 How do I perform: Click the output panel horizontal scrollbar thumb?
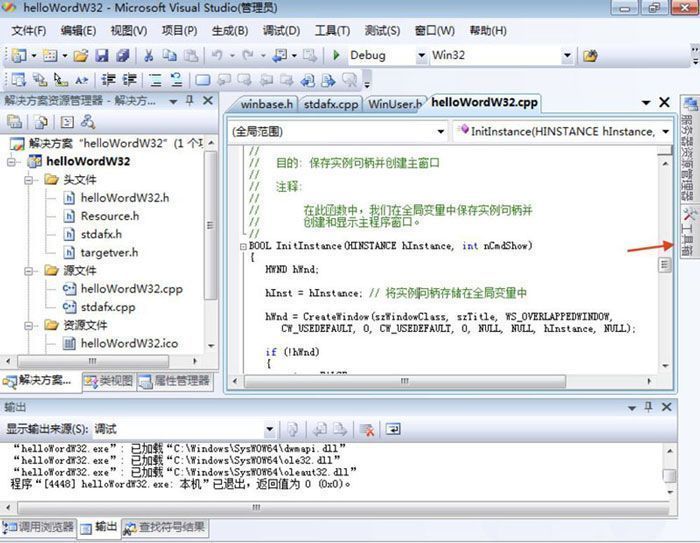(343, 508)
